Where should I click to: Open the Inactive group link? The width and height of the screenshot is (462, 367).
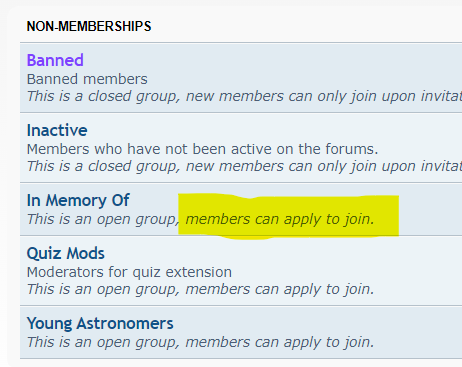pos(57,130)
